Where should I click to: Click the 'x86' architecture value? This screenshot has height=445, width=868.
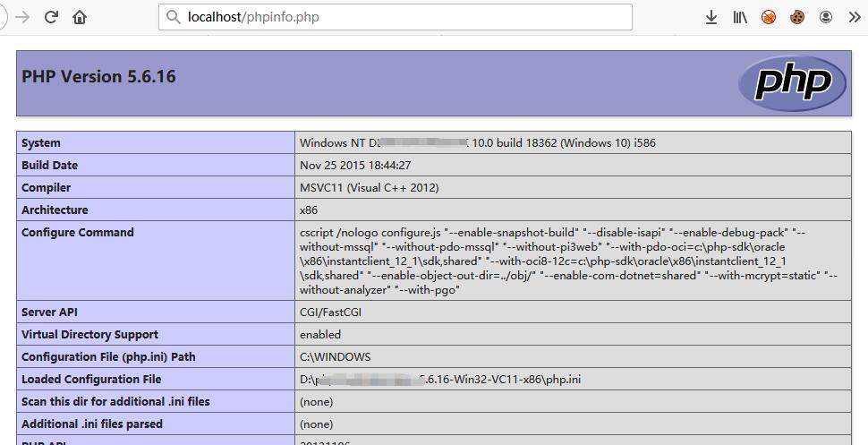tap(309, 210)
